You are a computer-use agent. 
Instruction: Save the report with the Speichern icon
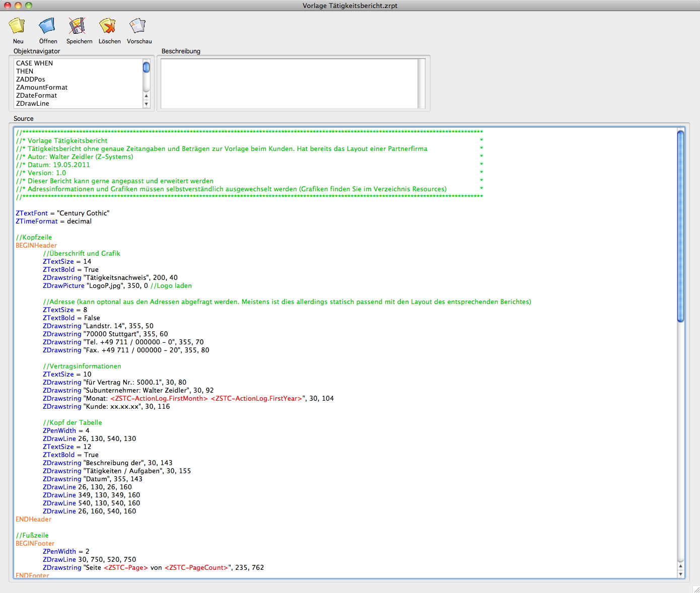coord(78,26)
